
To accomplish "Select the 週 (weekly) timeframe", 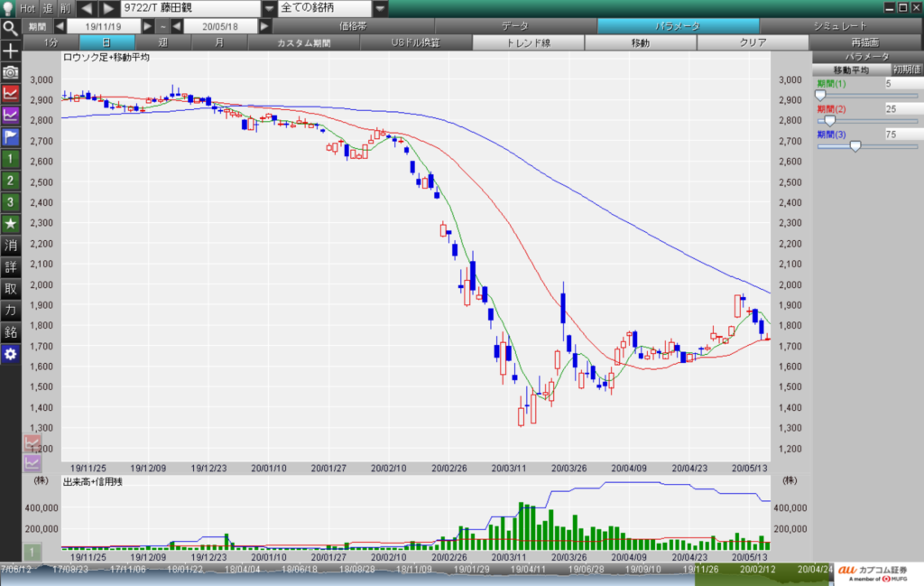I will 162,42.
